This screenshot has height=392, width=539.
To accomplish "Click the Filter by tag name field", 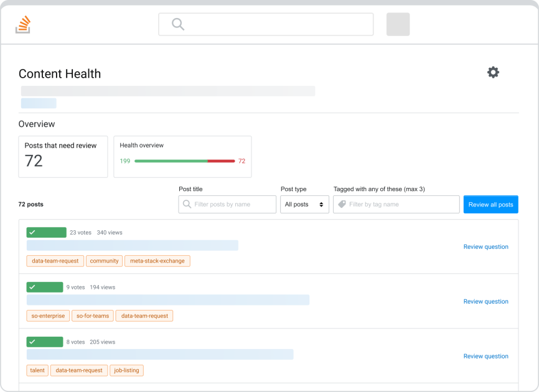I will click(x=396, y=205).
